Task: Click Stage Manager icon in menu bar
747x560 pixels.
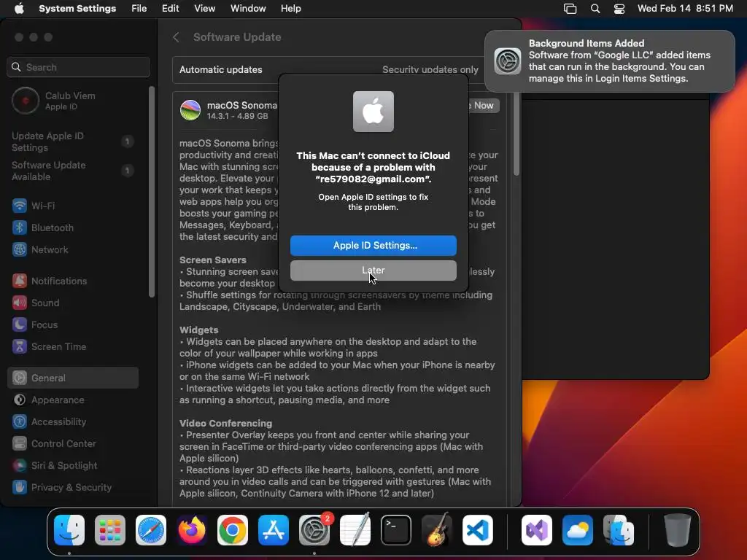Action: [x=570, y=9]
